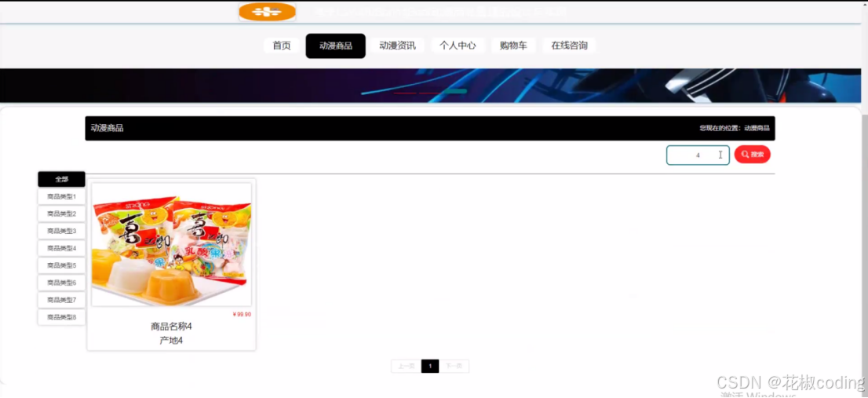Click the origin text 产地4
The width and height of the screenshot is (868, 398).
pyautogui.click(x=172, y=341)
